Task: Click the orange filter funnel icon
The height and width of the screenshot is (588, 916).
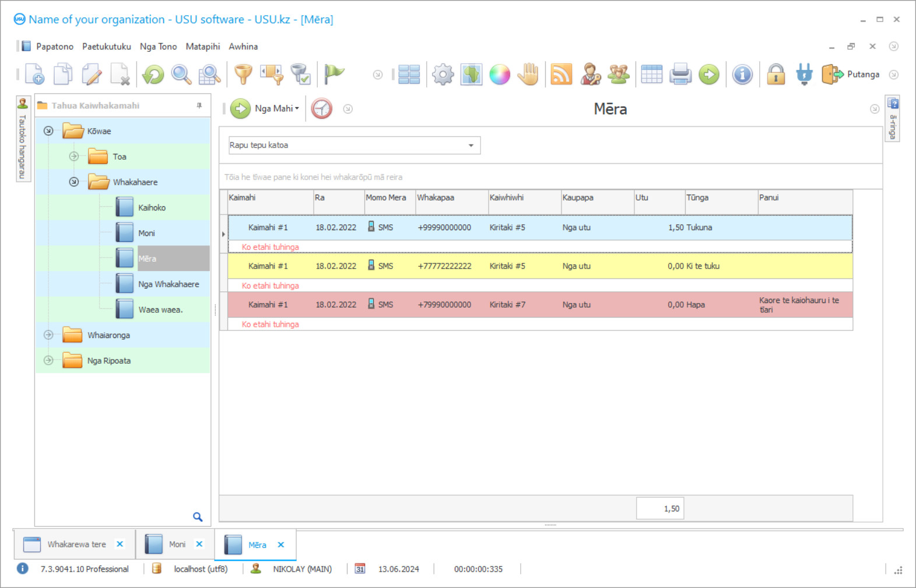Action: (243, 75)
